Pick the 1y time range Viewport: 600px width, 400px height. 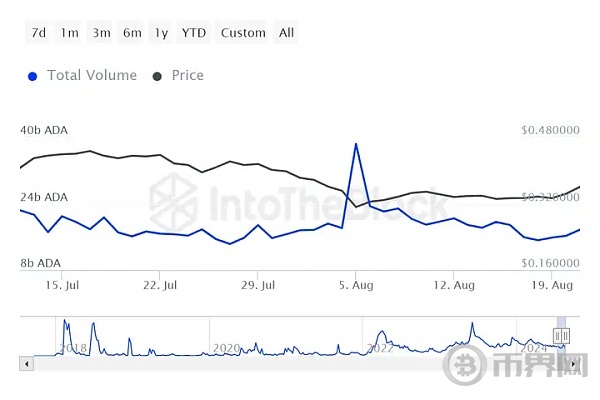coord(161,33)
